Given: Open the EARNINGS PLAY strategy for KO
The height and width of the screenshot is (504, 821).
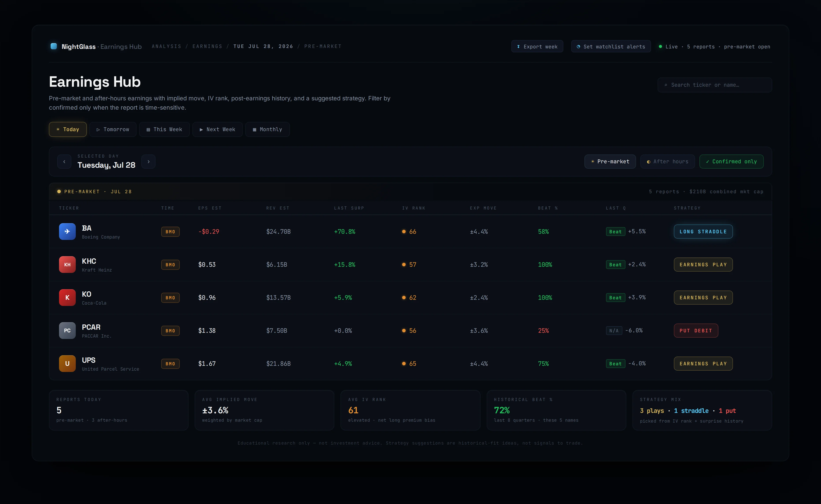Looking at the screenshot, I should (x=703, y=297).
